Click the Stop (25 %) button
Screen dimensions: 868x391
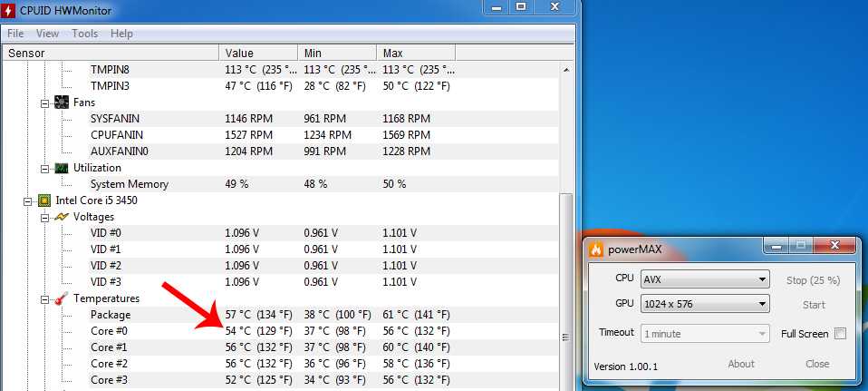814,280
